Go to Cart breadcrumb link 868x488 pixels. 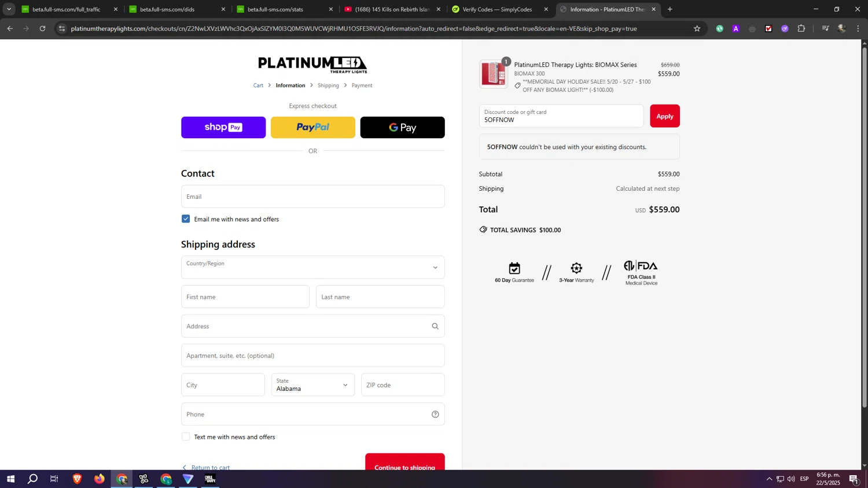click(258, 86)
